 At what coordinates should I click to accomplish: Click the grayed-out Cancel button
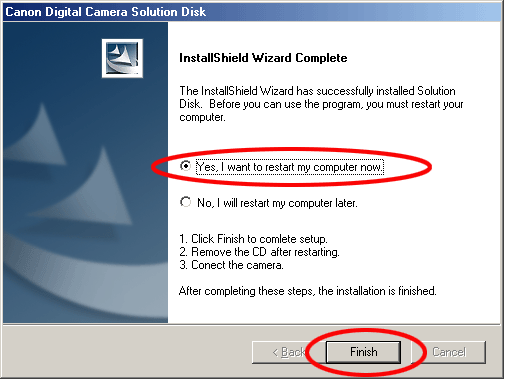point(449,352)
